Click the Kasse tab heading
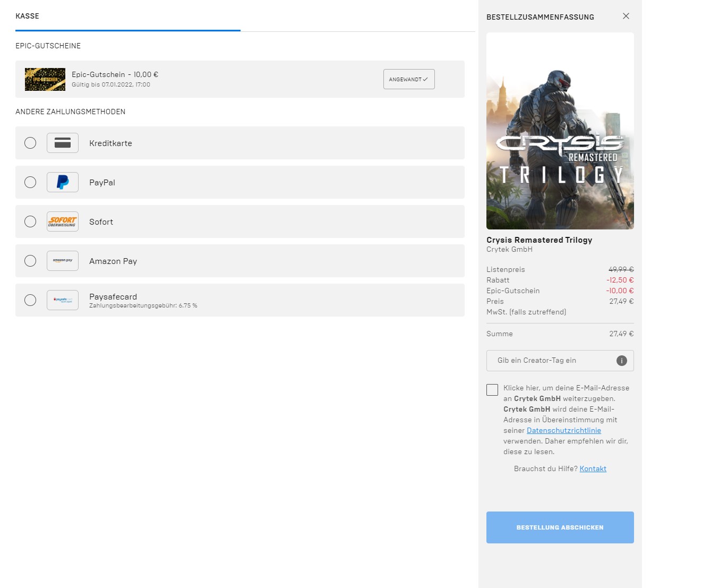This screenshot has height=588, width=702. (28, 16)
